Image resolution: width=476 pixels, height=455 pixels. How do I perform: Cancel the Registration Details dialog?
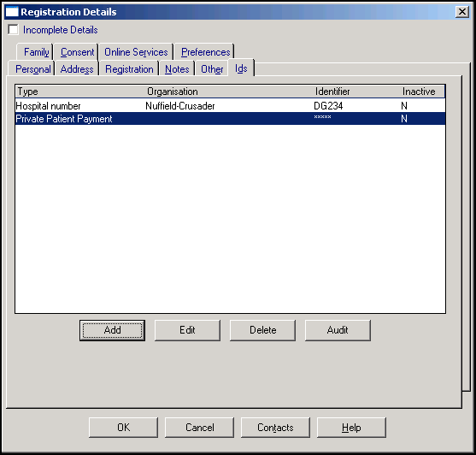pos(199,428)
